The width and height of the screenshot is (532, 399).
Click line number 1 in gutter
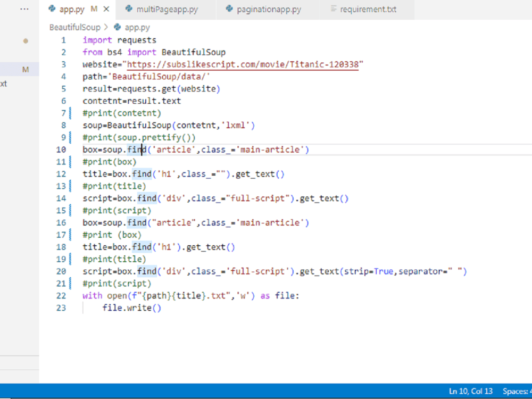[63, 40]
